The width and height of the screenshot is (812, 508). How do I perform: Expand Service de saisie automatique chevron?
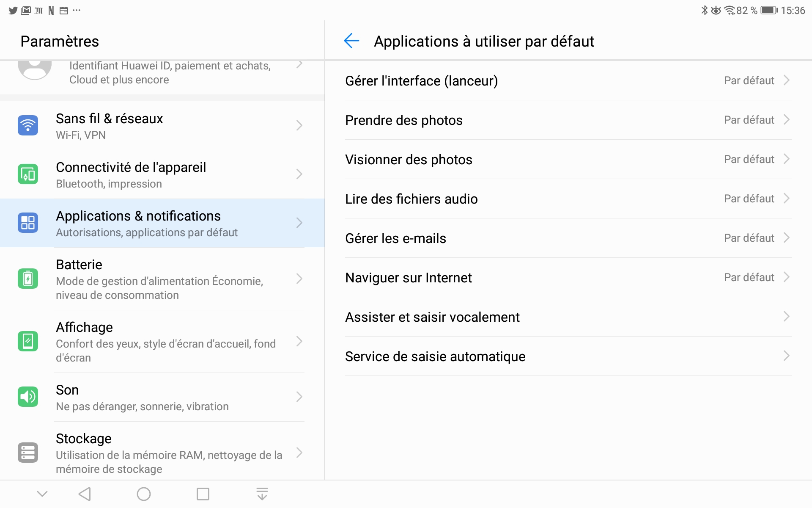click(786, 356)
